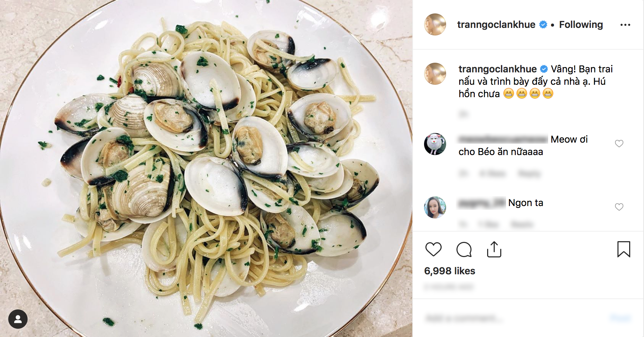644x337 pixels.
Task: Open the three-dot more options menu
Action: 625,25
